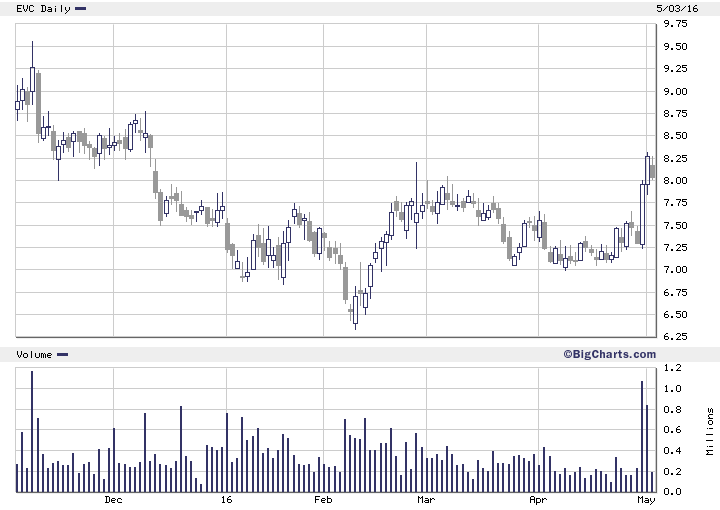Image resolution: width=720 pixels, height=510 pixels.
Task: Select the 9.00 price axis label
Action: tap(675, 91)
